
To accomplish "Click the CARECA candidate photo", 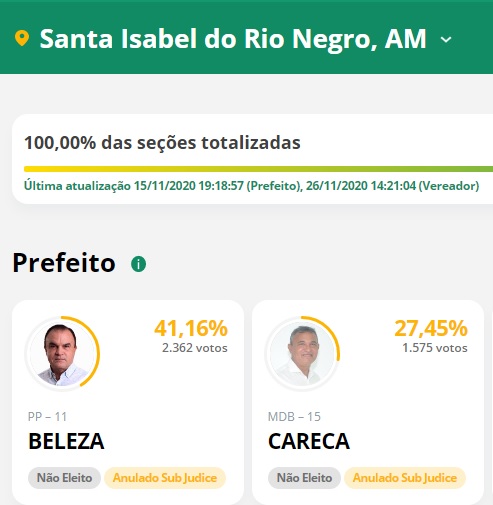I will pos(302,354).
